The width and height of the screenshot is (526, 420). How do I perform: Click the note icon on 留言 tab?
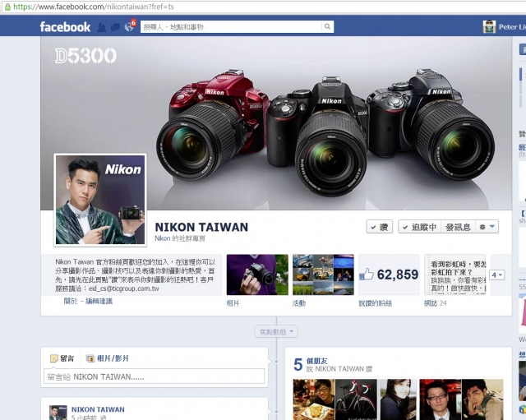click(53, 358)
